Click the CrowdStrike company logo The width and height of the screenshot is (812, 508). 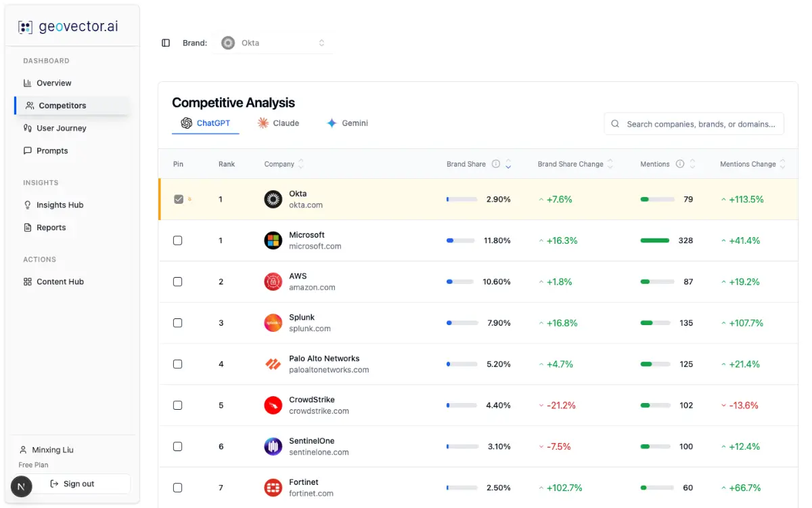tap(273, 406)
